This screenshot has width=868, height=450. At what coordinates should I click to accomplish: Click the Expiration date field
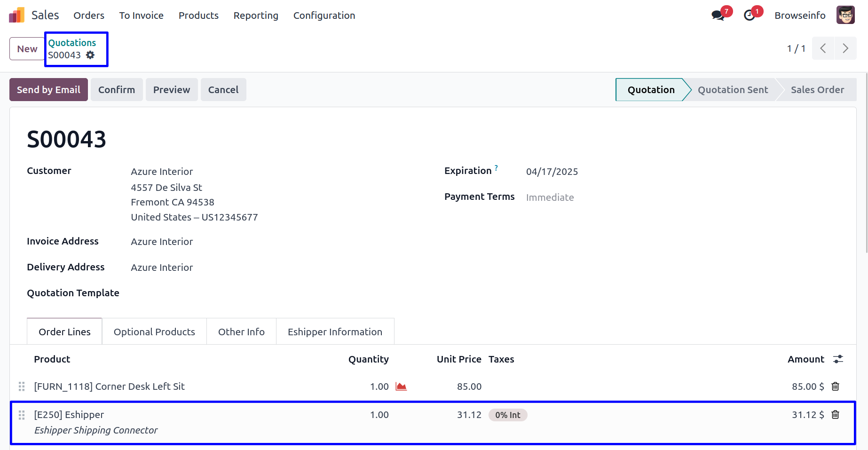pyautogui.click(x=552, y=172)
